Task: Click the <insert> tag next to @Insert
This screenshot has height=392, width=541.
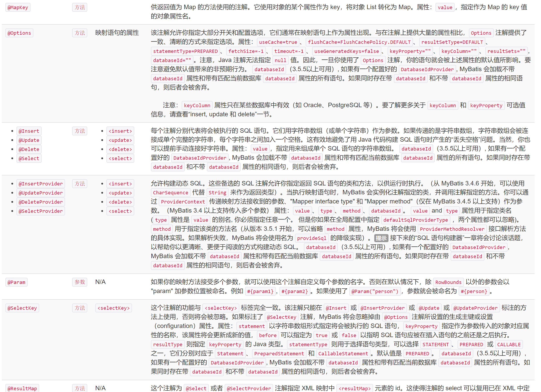Action: click(x=120, y=131)
